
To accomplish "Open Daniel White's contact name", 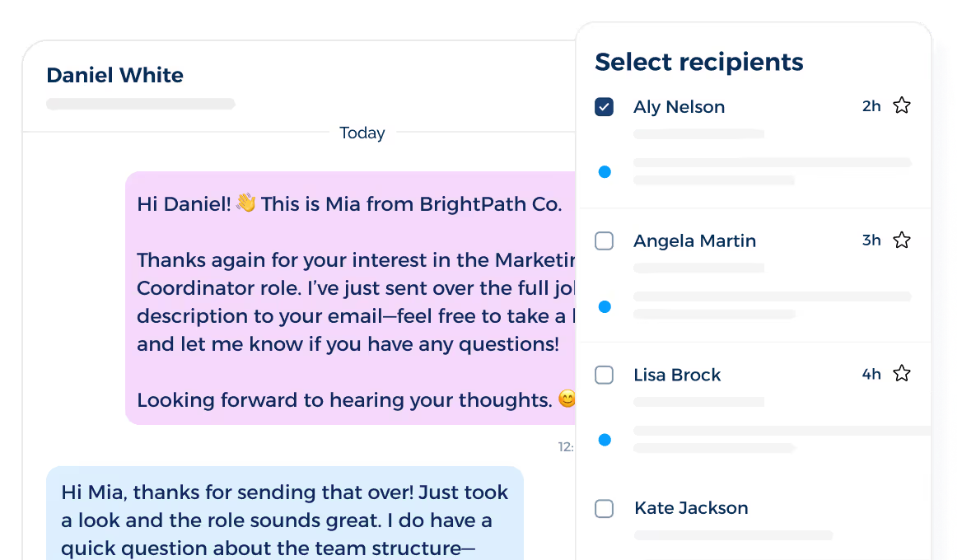I will 114,75.
